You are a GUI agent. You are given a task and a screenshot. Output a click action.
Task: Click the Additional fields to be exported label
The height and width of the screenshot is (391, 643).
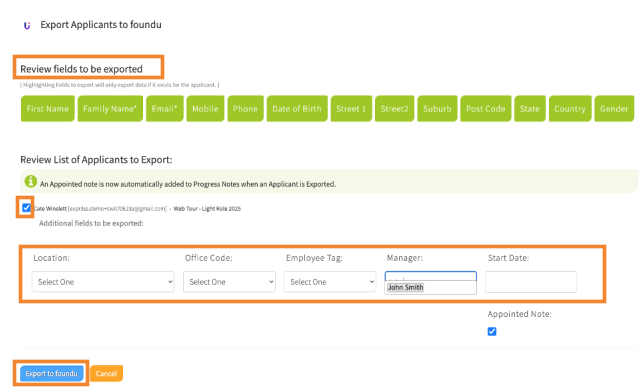pyautogui.click(x=91, y=224)
